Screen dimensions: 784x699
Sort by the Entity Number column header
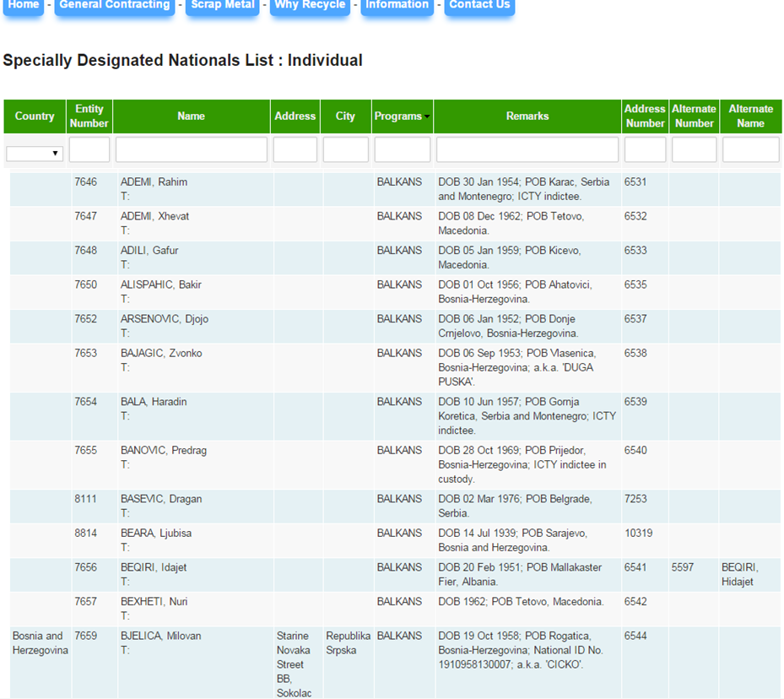89,116
